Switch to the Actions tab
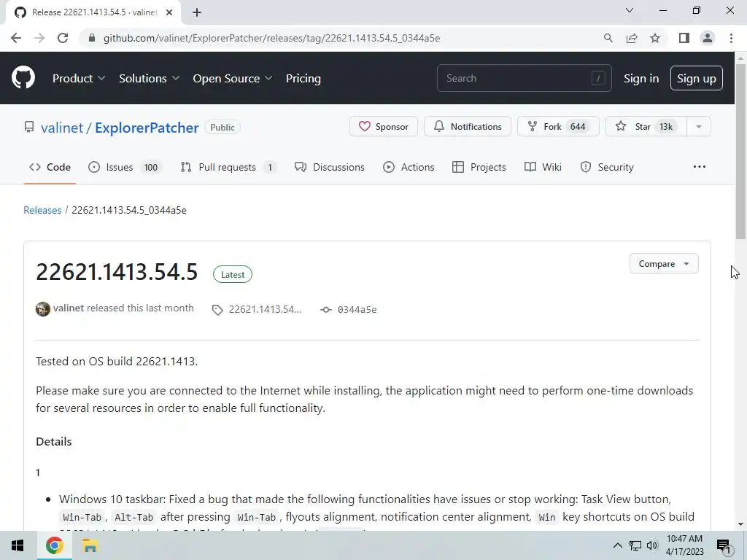The width and height of the screenshot is (747, 560). click(409, 167)
